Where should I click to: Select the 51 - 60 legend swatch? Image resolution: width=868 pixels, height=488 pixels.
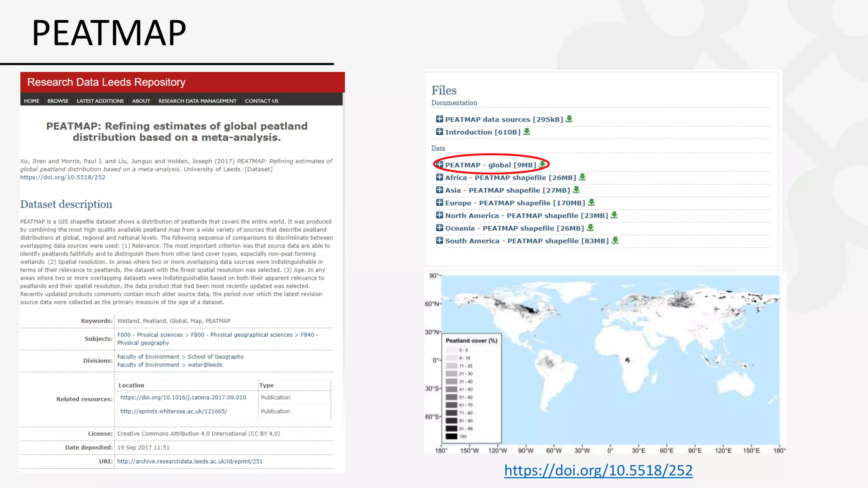pos(451,397)
